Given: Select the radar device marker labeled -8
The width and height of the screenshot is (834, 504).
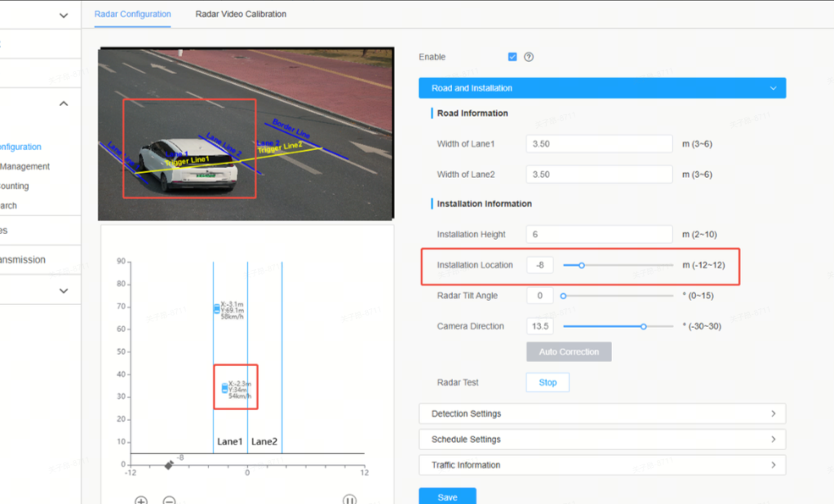Looking at the screenshot, I should coord(169,465).
